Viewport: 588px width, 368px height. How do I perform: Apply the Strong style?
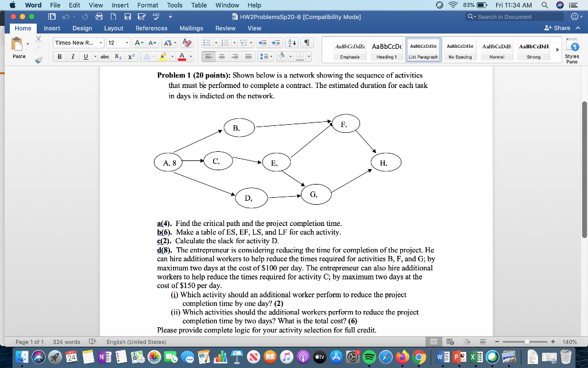(x=533, y=50)
